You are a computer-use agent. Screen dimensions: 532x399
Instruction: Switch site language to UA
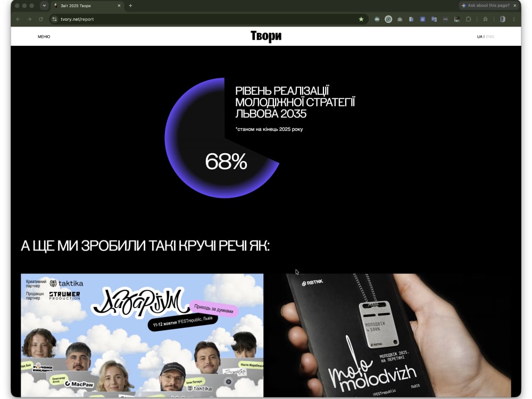[479, 37]
